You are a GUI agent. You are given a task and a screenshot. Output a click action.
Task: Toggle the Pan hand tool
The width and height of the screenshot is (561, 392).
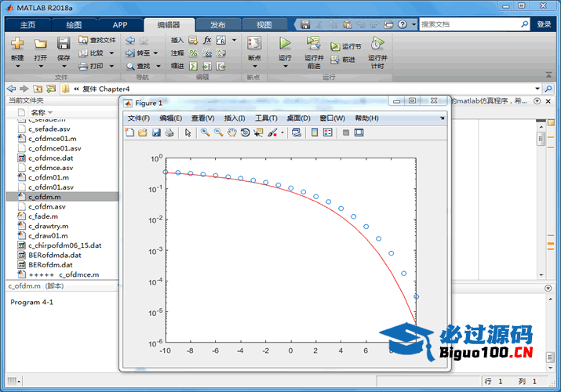[231, 133]
